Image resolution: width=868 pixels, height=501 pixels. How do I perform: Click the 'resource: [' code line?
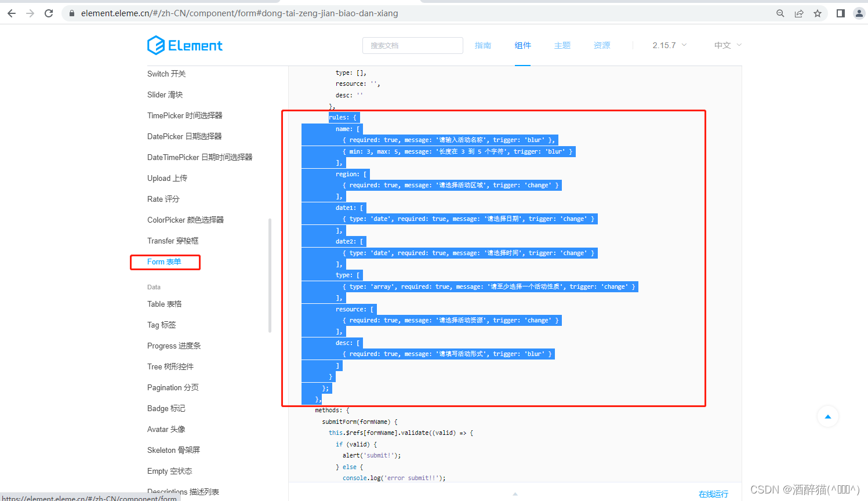(355, 309)
